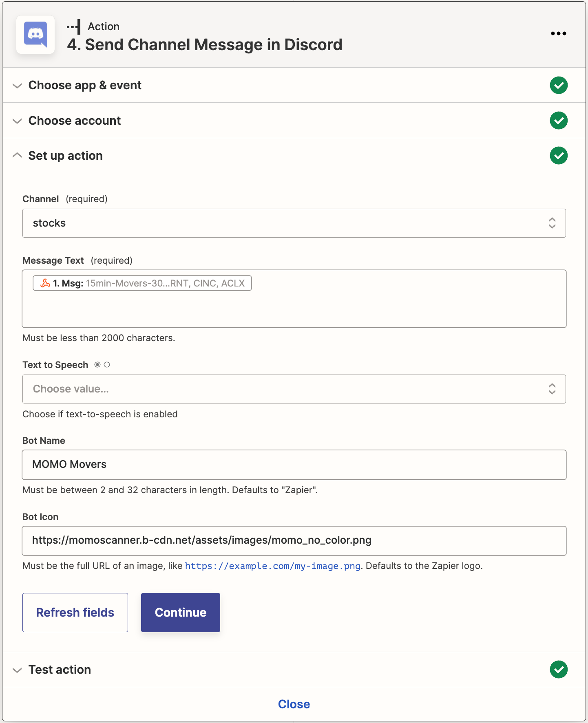
Task: Click the webhook icon in message pill
Action: 45,283
